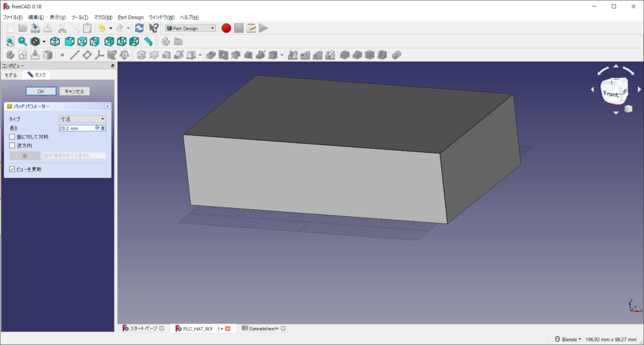Open the Part Design menu

pyautogui.click(x=131, y=17)
